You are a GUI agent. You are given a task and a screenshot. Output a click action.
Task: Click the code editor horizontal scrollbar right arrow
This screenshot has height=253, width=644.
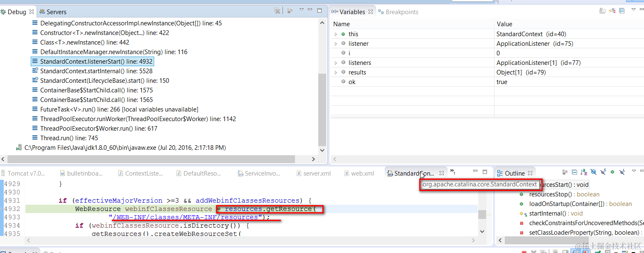point(473,241)
